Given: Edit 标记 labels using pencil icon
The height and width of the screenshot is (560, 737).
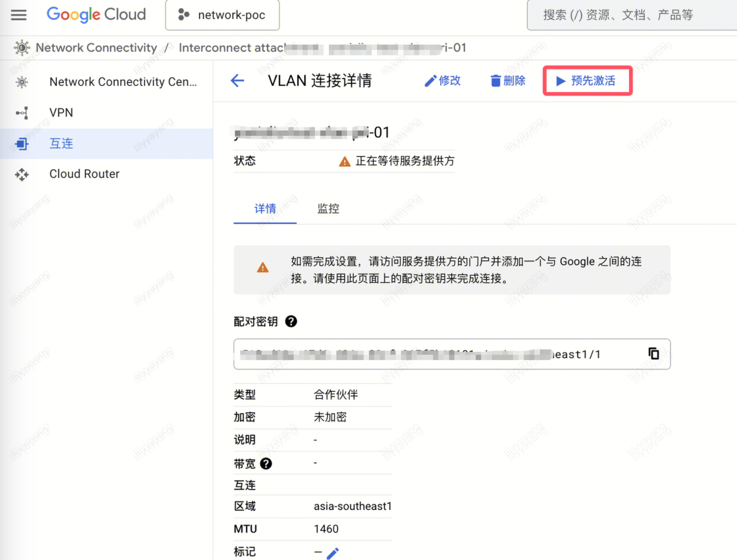Looking at the screenshot, I should (332, 553).
